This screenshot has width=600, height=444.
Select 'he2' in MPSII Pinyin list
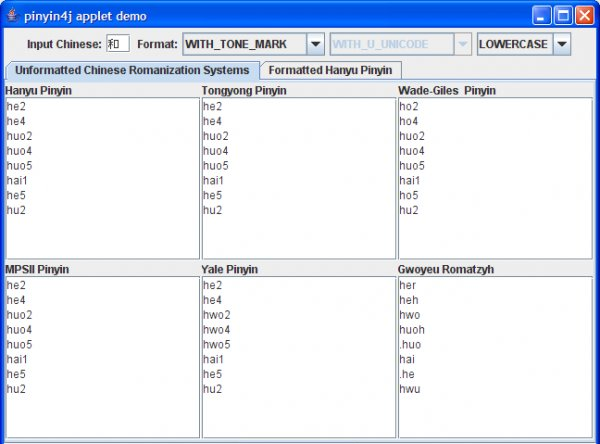point(16,285)
